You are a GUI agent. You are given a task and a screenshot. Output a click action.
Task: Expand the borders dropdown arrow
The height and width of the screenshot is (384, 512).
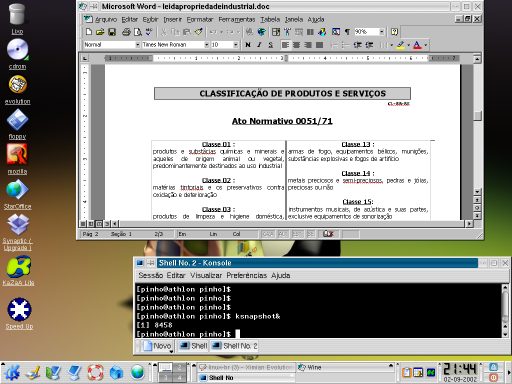(x=391, y=45)
